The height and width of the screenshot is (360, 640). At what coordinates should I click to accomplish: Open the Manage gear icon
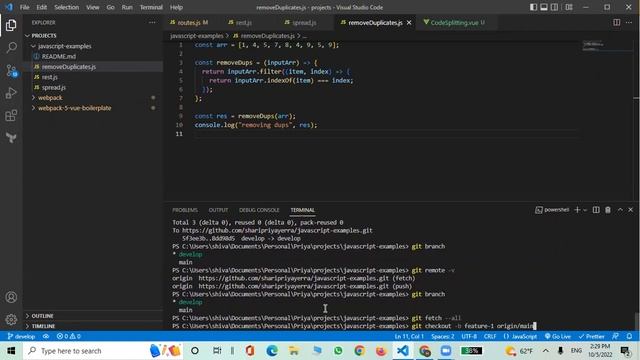click(x=11, y=319)
